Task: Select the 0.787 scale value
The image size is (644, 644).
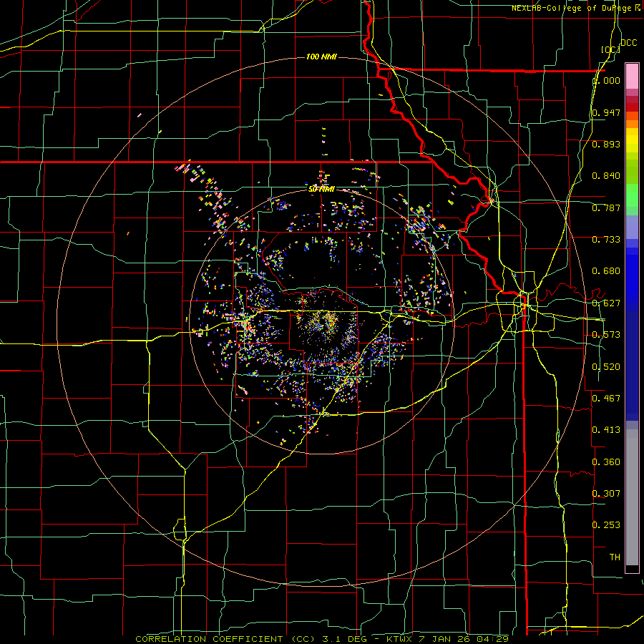Action: 606,208
